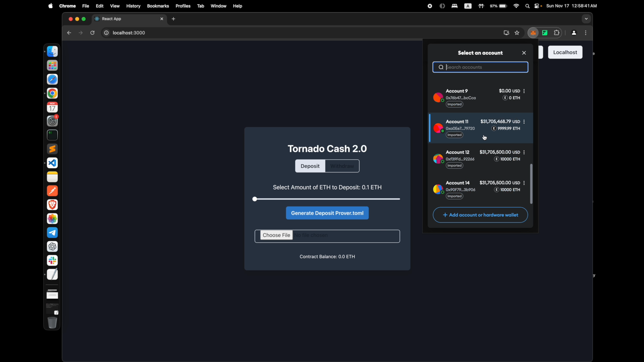
Task: Open Calendar from the dock
Action: (52, 107)
